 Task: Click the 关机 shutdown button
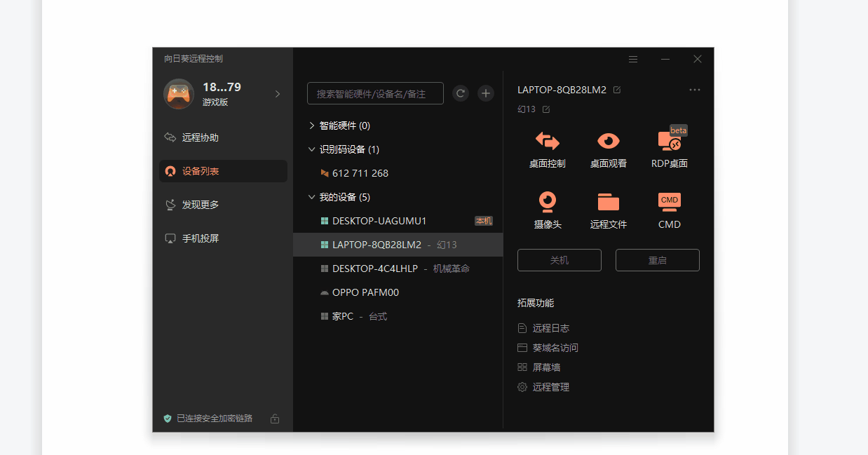(x=560, y=260)
